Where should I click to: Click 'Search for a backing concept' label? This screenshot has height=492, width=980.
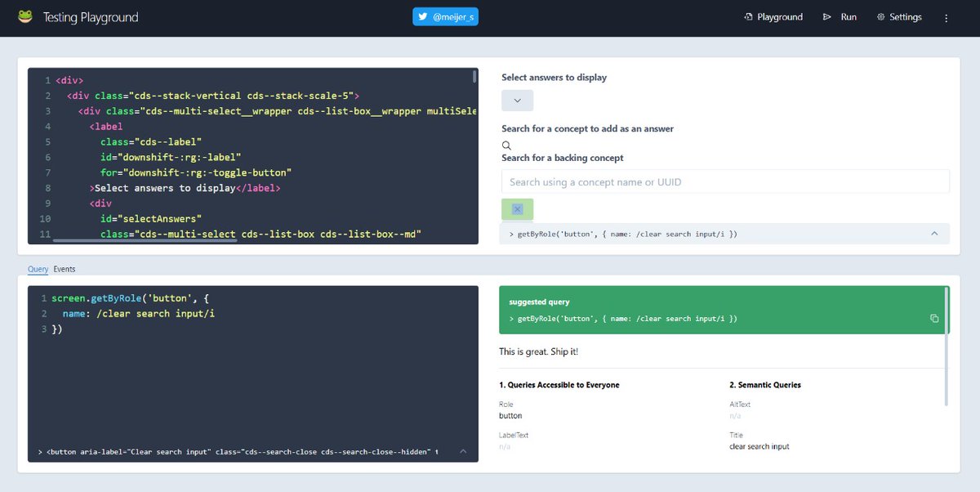pos(563,158)
